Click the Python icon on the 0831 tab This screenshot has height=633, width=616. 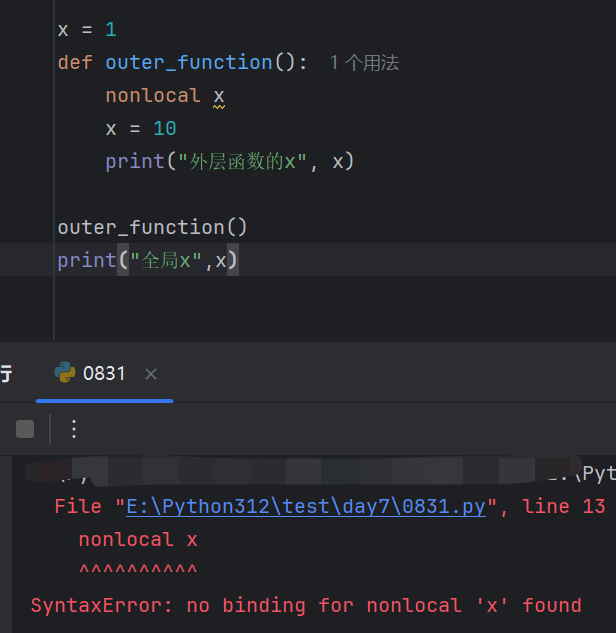pos(65,372)
